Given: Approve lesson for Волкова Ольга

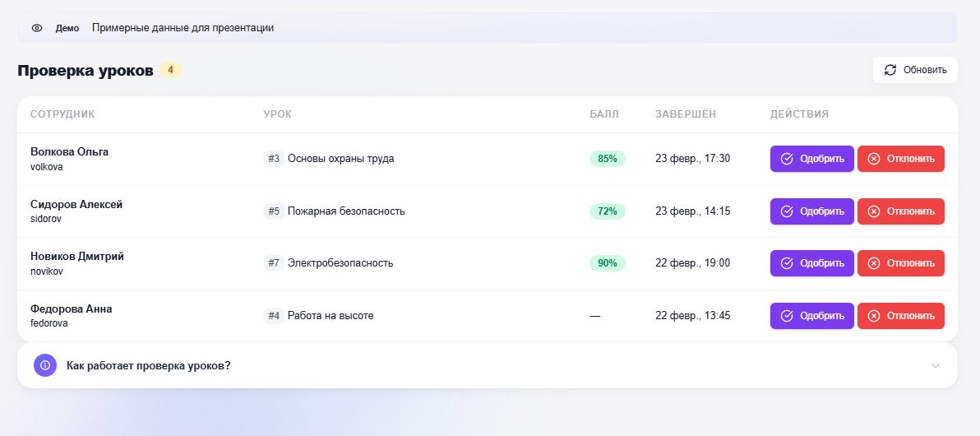Looking at the screenshot, I should pyautogui.click(x=812, y=159).
